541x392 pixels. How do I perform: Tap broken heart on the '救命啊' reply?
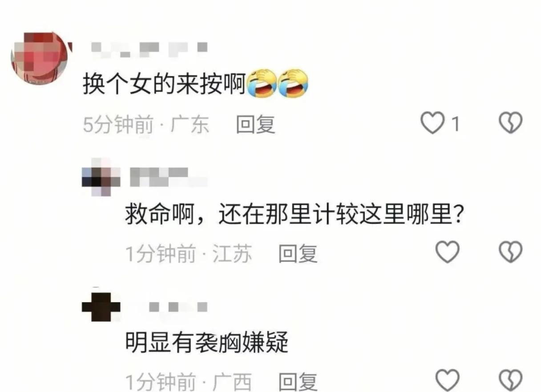pos(510,252)
